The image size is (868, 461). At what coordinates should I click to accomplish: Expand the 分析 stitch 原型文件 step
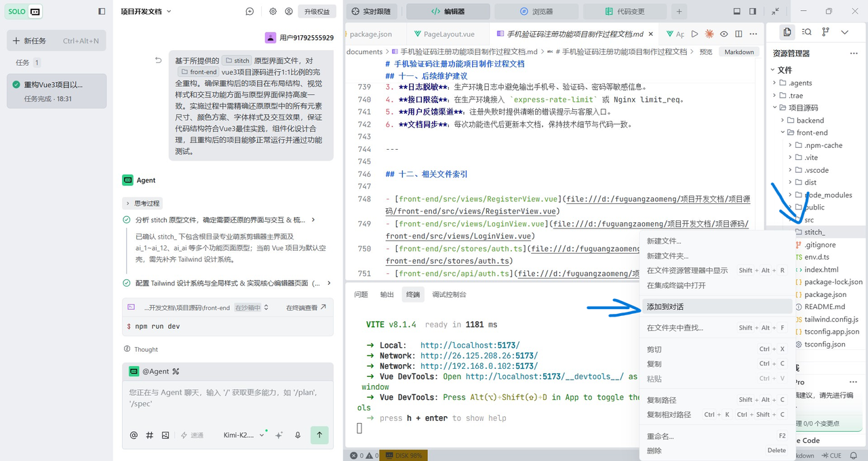[x=220, y=220]
